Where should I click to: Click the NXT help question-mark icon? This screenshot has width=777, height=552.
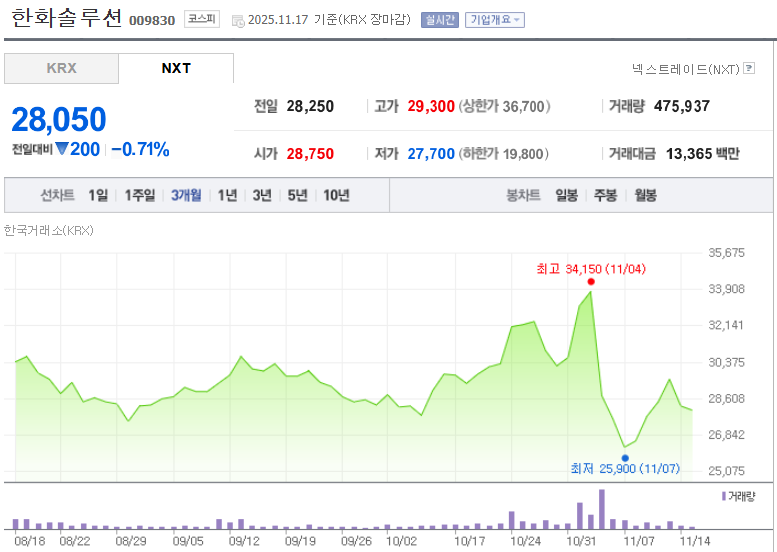pos(750,68)
